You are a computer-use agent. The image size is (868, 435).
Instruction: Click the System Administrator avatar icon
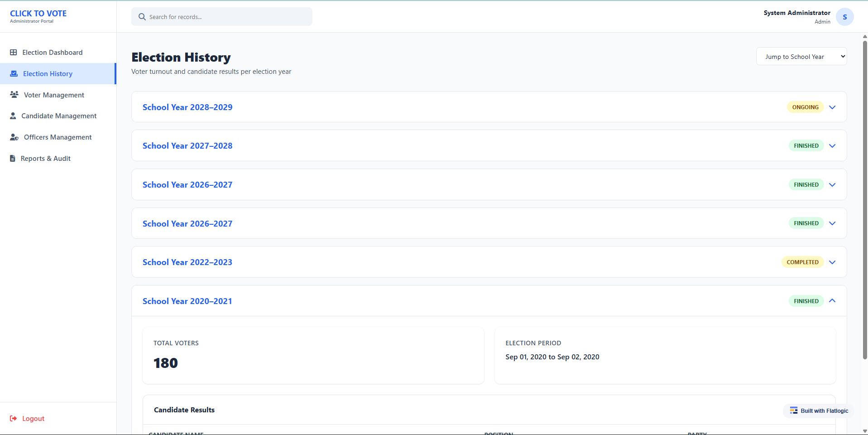(844, 17)
